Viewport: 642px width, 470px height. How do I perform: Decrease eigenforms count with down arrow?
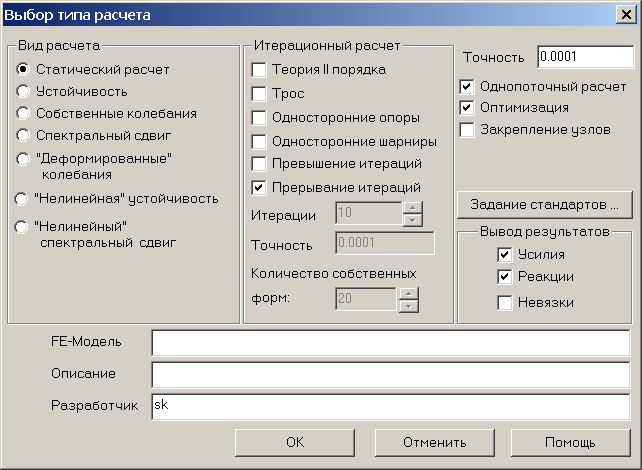click(x=409, y=306)
